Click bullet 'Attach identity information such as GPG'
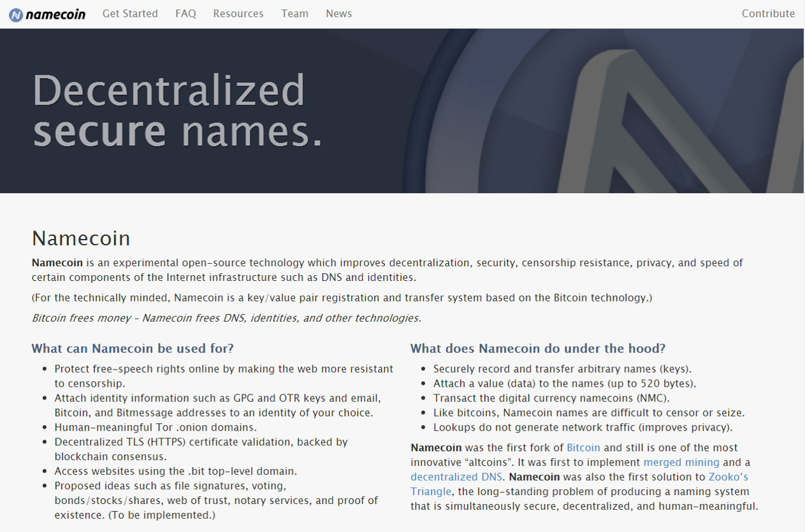The height and width of the screenshot is (532, 805). point(217,405)
